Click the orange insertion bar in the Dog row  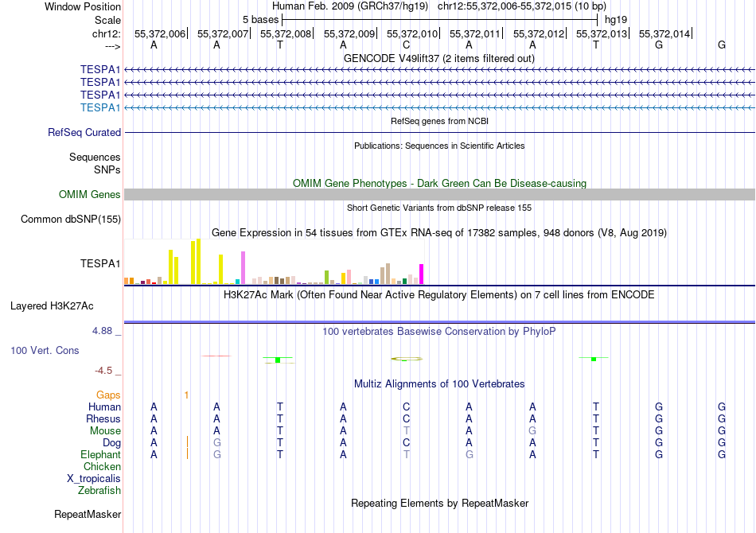click(188, 442)
